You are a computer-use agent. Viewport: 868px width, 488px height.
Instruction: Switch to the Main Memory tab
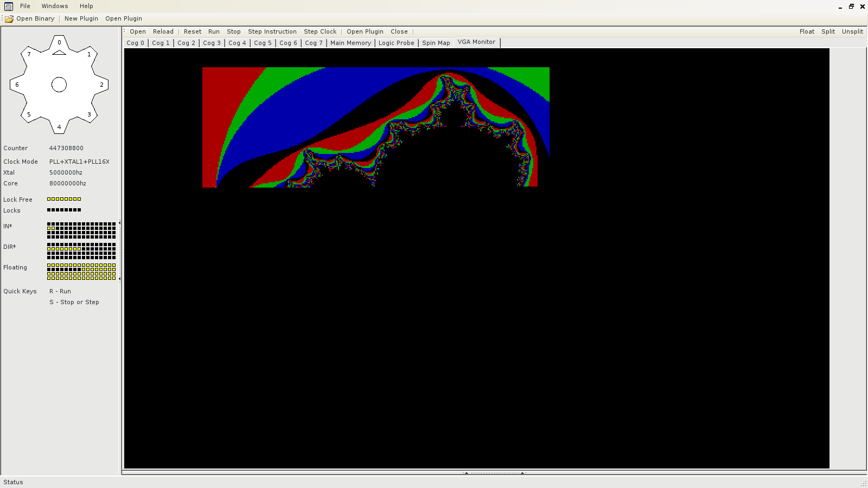(x=350, y=43)
